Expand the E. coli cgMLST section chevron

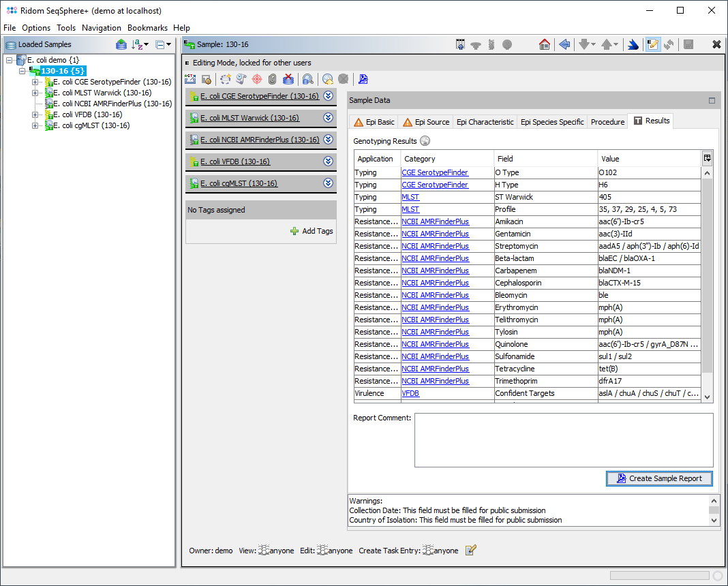coord(328,183)
